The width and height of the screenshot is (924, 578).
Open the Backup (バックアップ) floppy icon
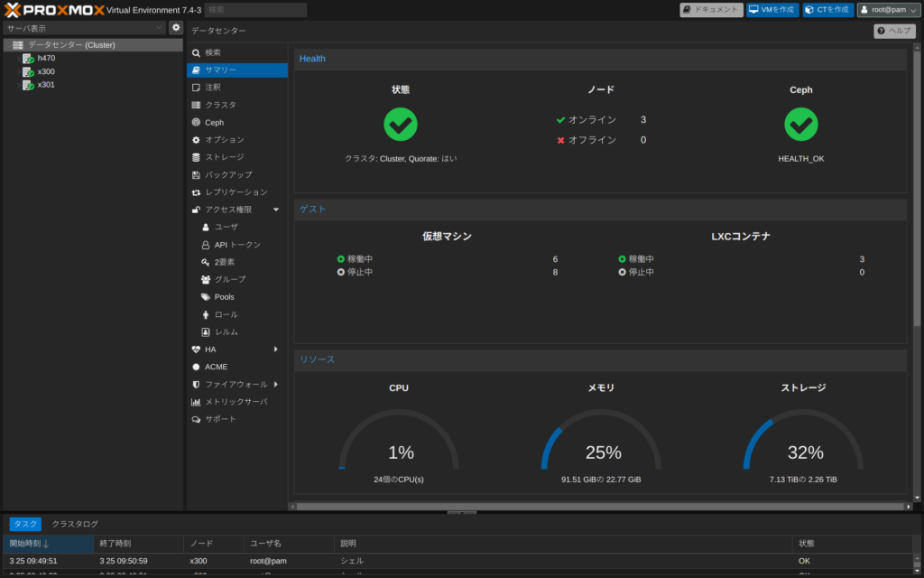[197, 175]
